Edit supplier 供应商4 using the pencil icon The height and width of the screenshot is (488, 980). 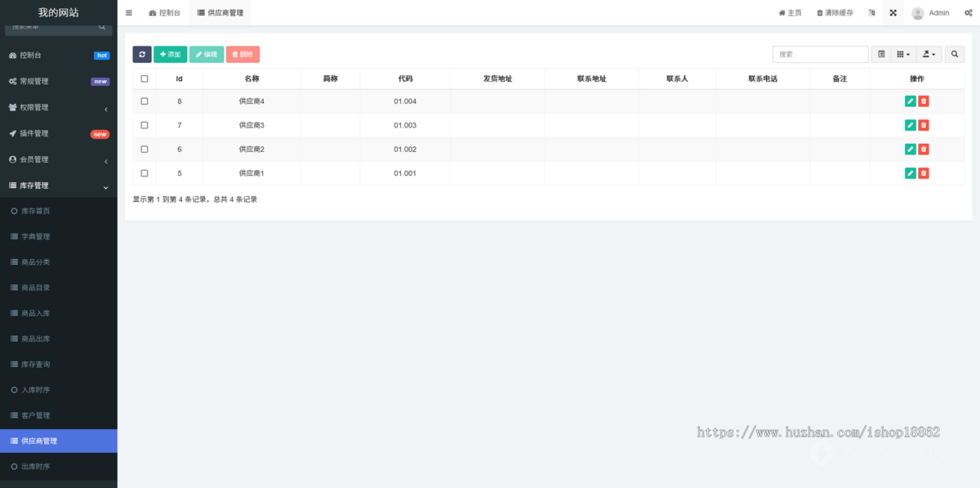[x=910, y=101]
